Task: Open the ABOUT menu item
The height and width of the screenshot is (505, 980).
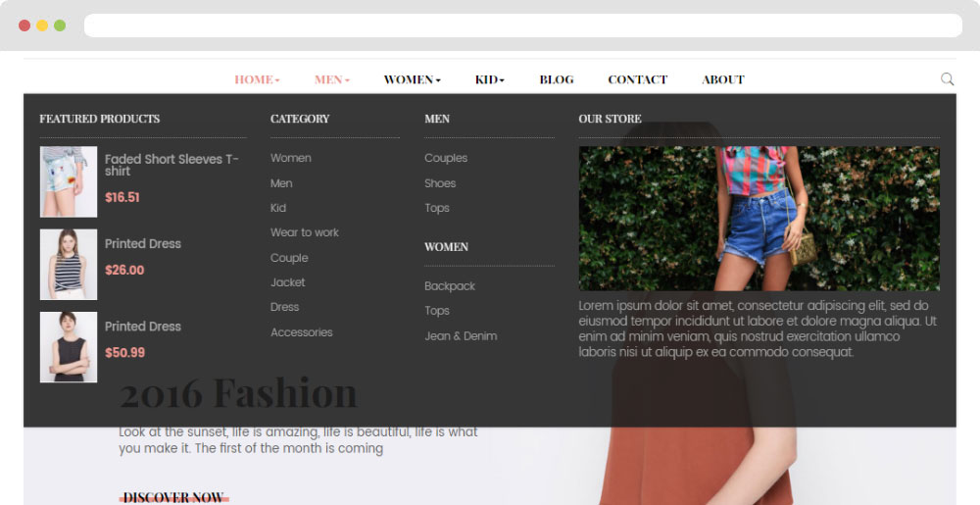Action: point(722,79)
